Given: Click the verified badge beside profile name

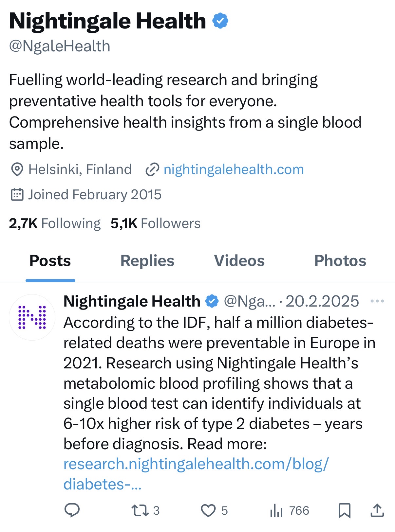Looking at the screenshot, I should click(220, 21).
